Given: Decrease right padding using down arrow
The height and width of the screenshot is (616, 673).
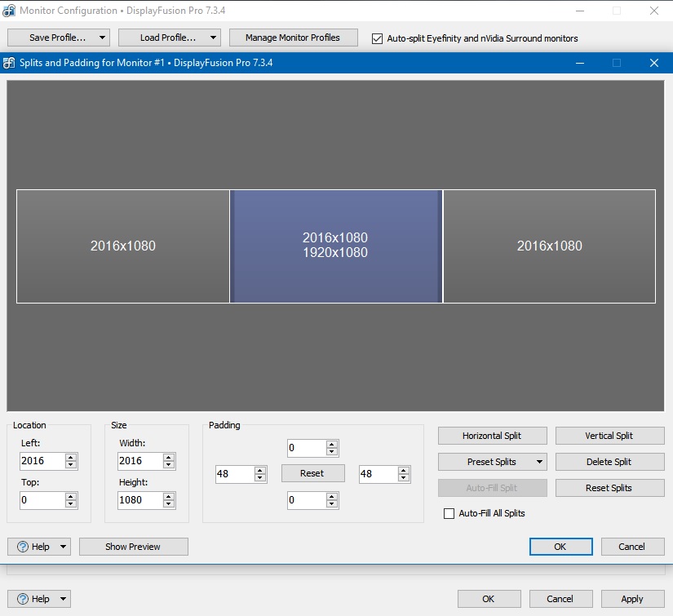Looking at the screenshot, I should click(x=403, y=478).
